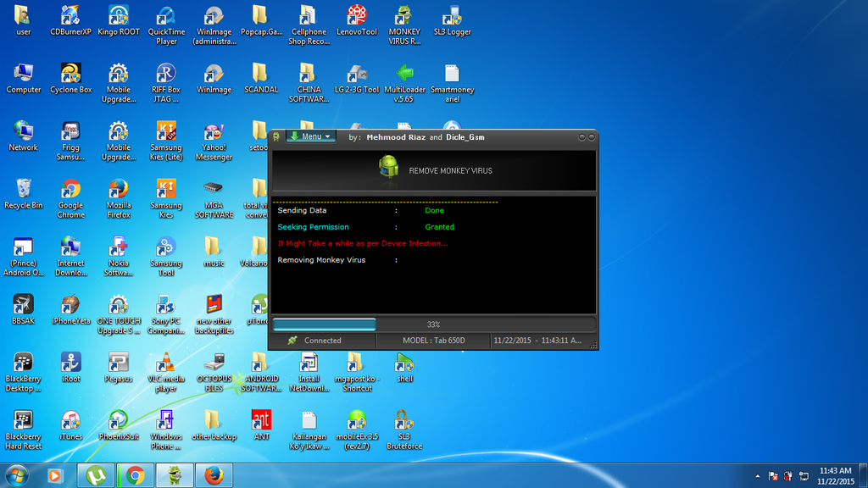The height and width of the screenshot is (488, 868).
Task: Select the SL3 Bruteforce desktop icon
Action: pos(404,430)
